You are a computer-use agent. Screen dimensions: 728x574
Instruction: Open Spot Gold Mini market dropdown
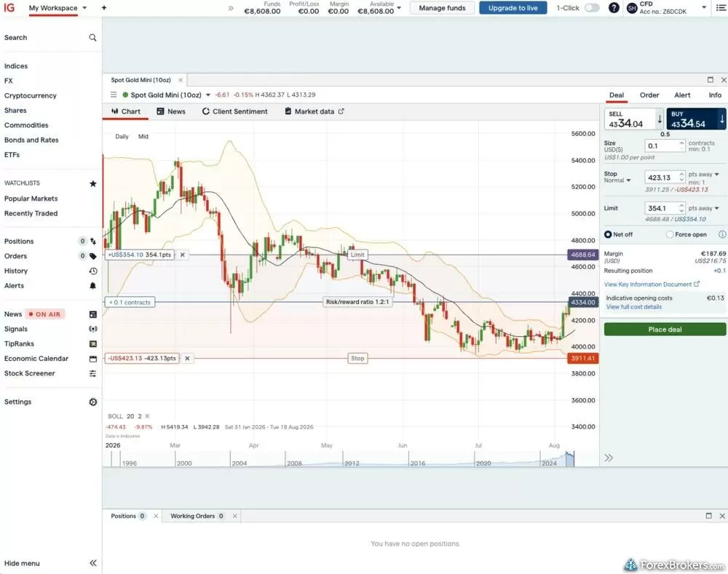208,95
